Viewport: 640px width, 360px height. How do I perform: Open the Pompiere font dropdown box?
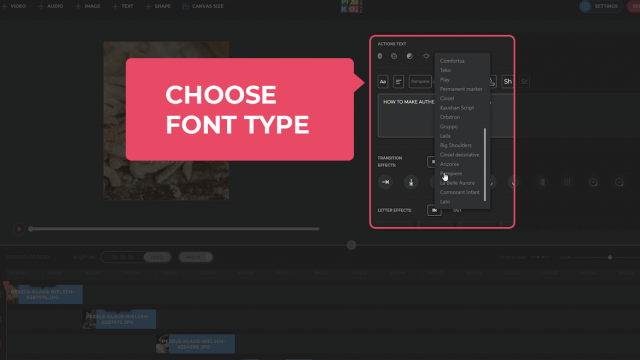pyautogui.click(x=420, y=82)
